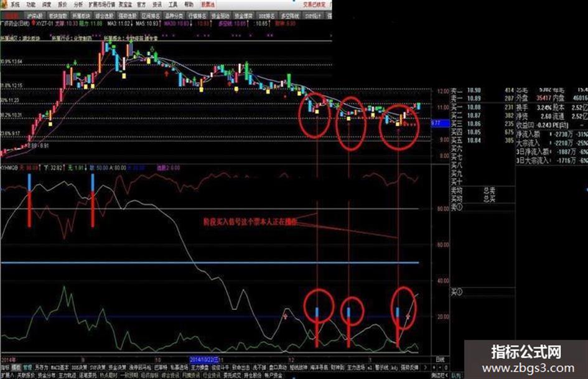The image size is (588, 379).
Task: Select the 主力选场 indicator tab
Action: [356, 368]
